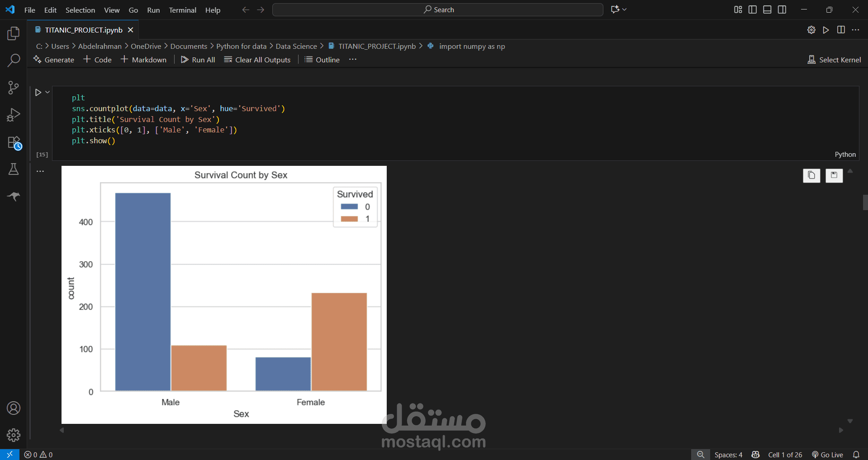Toggle the primary side bar layout
868x460 pixels.
point(753,9)
